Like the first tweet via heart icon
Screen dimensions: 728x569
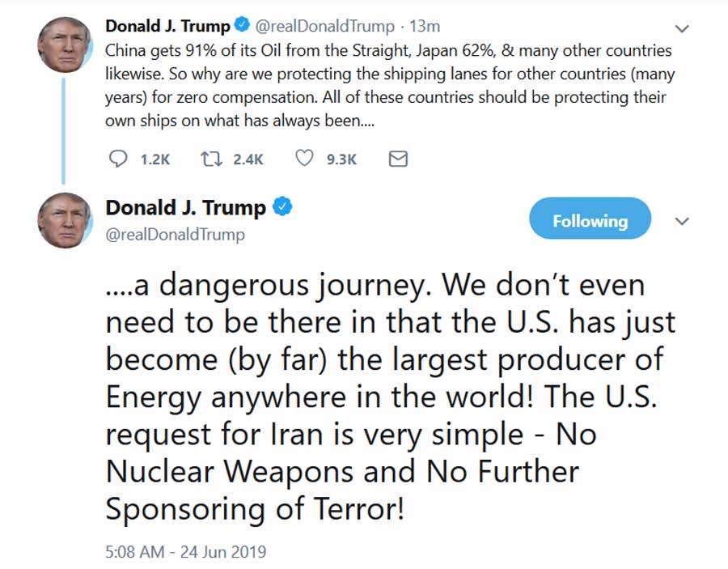(x=304, y=159)
